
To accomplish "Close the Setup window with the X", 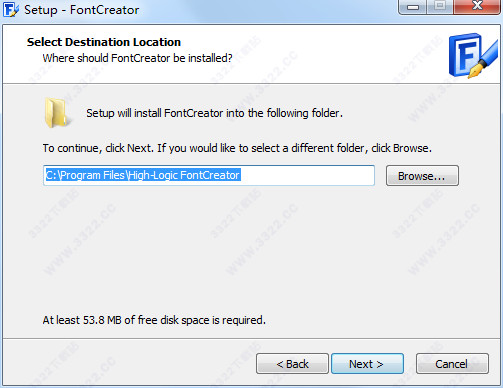I will pyautogui.click(x=477, y=7).
